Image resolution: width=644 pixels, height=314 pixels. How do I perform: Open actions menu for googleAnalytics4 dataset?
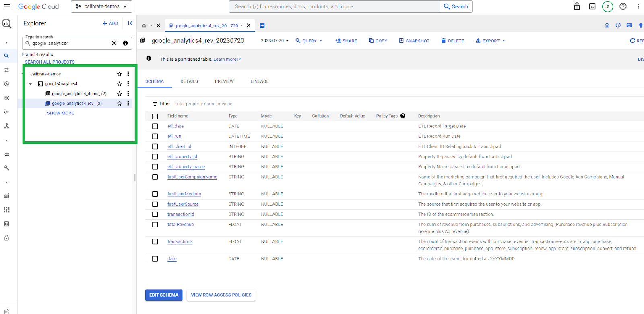(x=128, y=84)
